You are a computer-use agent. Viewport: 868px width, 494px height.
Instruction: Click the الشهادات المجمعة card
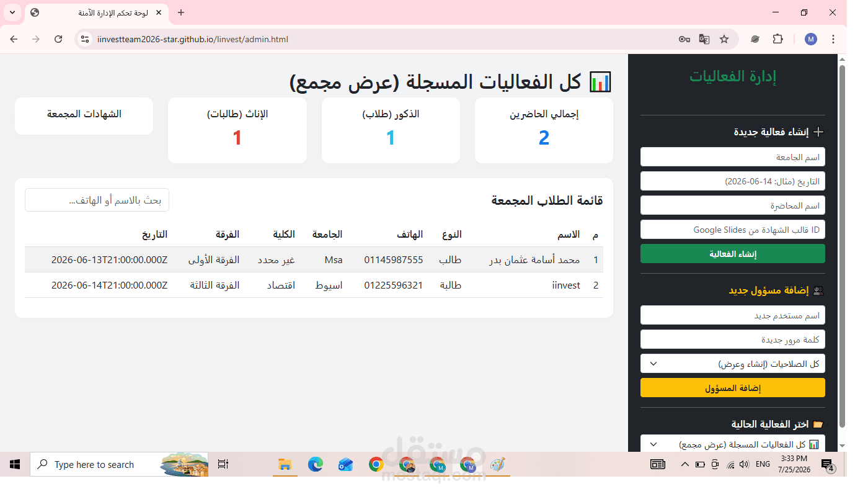tap(84, 116)
